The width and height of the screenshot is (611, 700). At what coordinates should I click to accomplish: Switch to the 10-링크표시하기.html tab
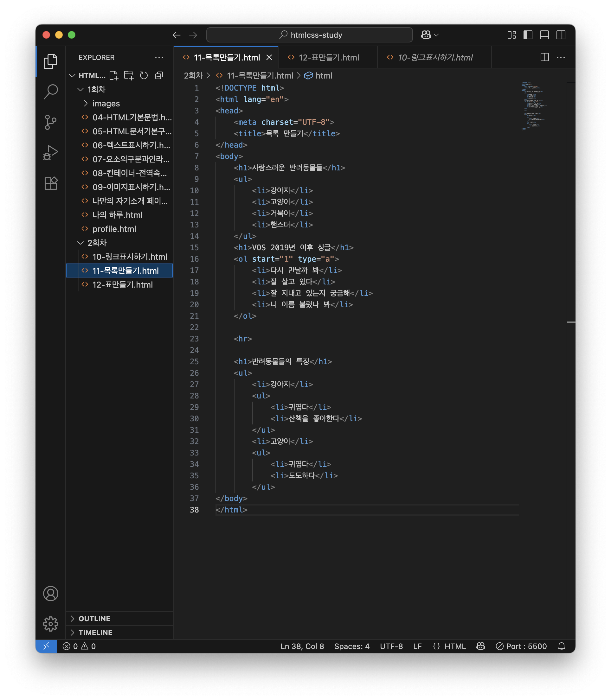point(435,58)
